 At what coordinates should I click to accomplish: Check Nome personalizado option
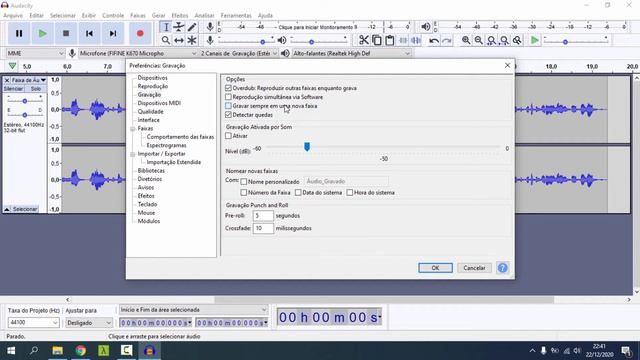244,181
